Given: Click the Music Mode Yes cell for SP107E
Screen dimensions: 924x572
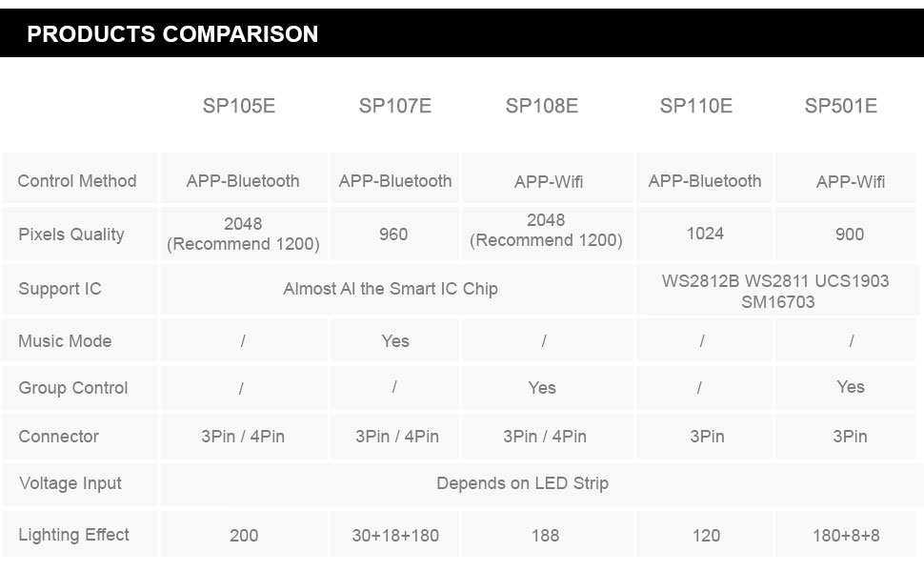Looking at the screenshot, I should point(394,341).
